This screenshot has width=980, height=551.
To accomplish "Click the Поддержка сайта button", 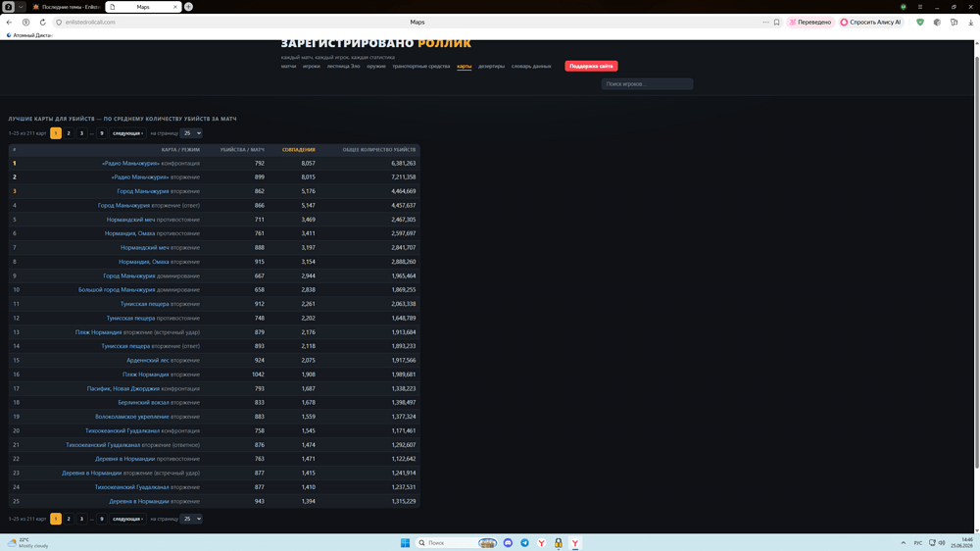I will [591, 67].
